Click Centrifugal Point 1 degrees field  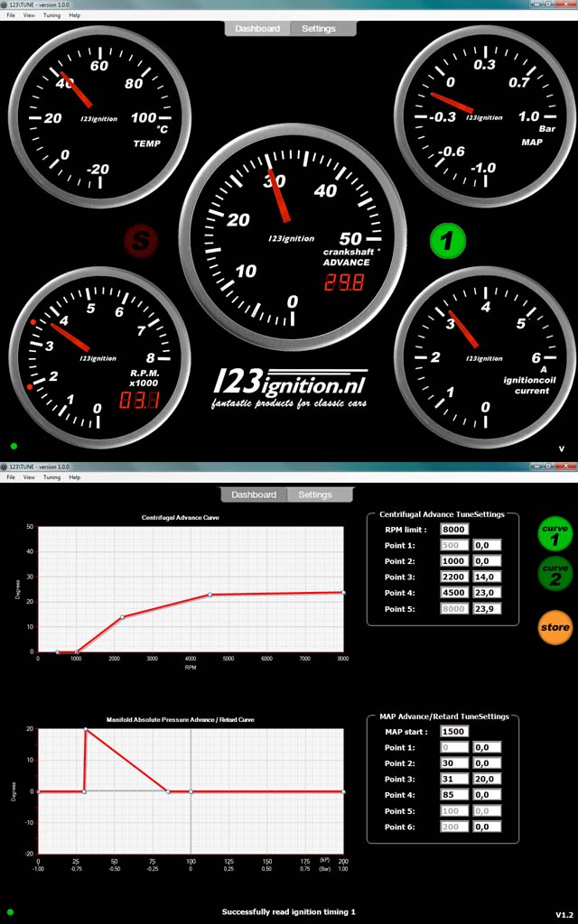pos(487,545)
